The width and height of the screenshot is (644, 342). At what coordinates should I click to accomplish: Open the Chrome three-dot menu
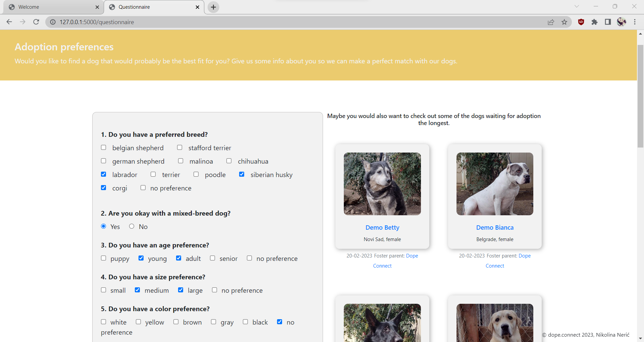tap(635, 22)
